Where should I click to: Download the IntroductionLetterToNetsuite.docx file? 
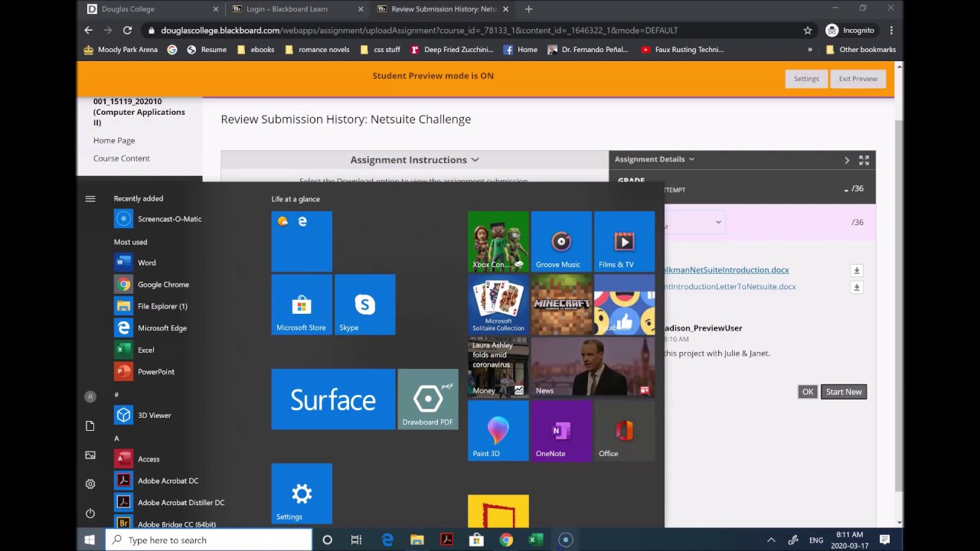[x=857, y=287]
